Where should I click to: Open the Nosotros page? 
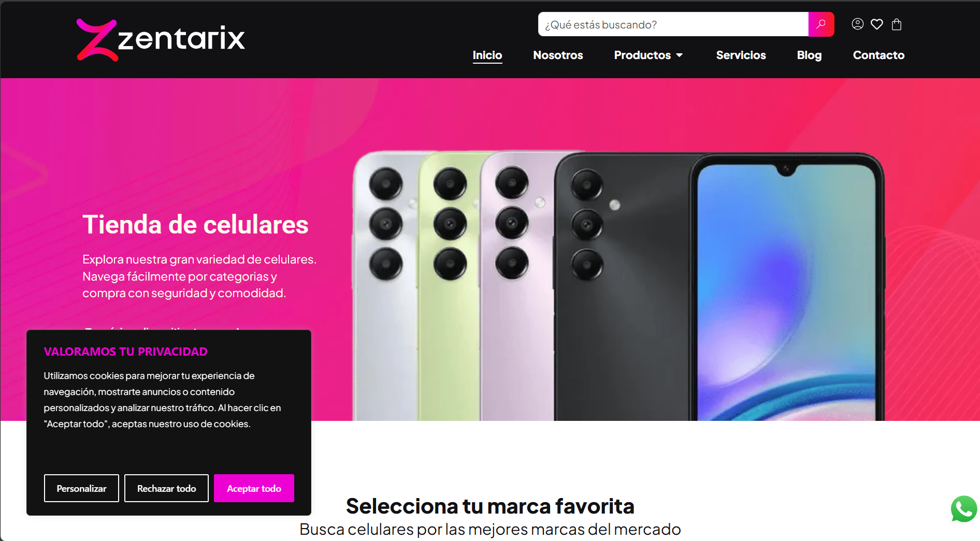[558, 55]
